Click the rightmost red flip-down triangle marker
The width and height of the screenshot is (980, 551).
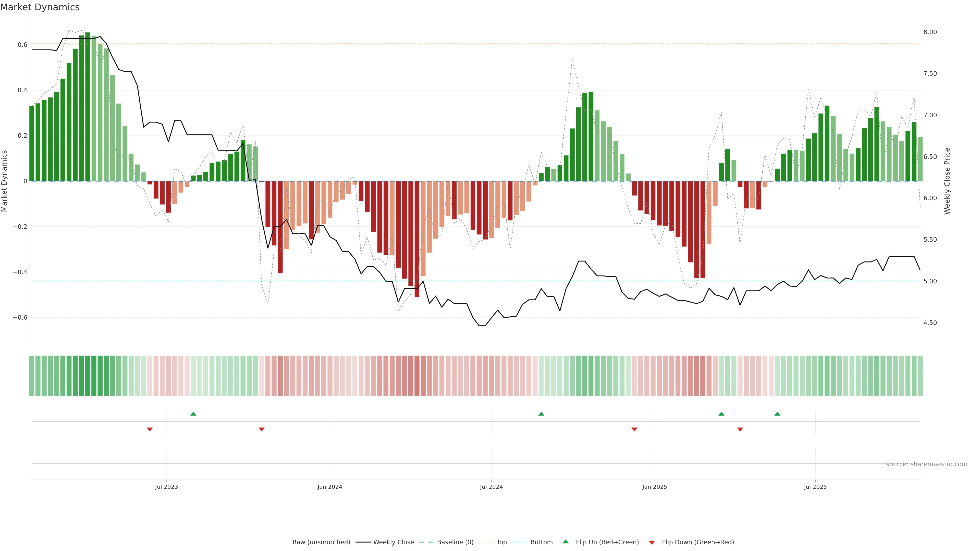pyautogui.click(x=740, y=429)
